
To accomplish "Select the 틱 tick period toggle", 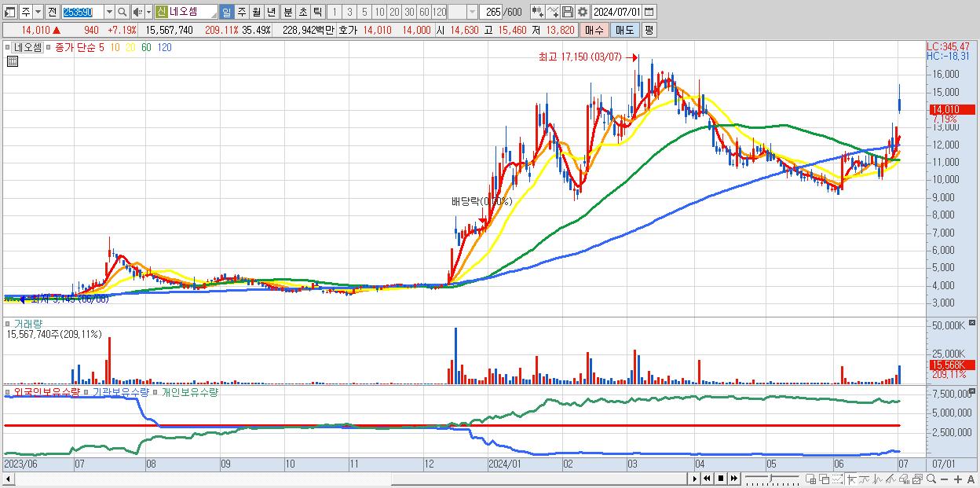I will coord(317,12).
